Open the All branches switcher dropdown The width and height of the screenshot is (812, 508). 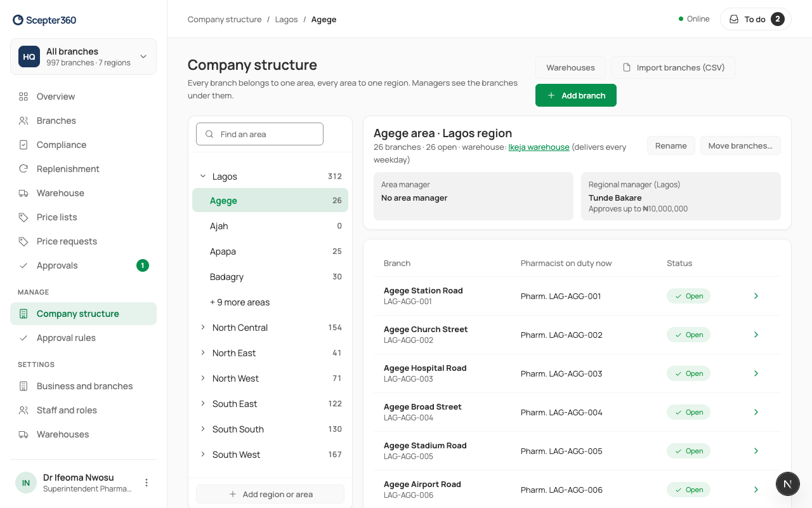coord(83,57)
